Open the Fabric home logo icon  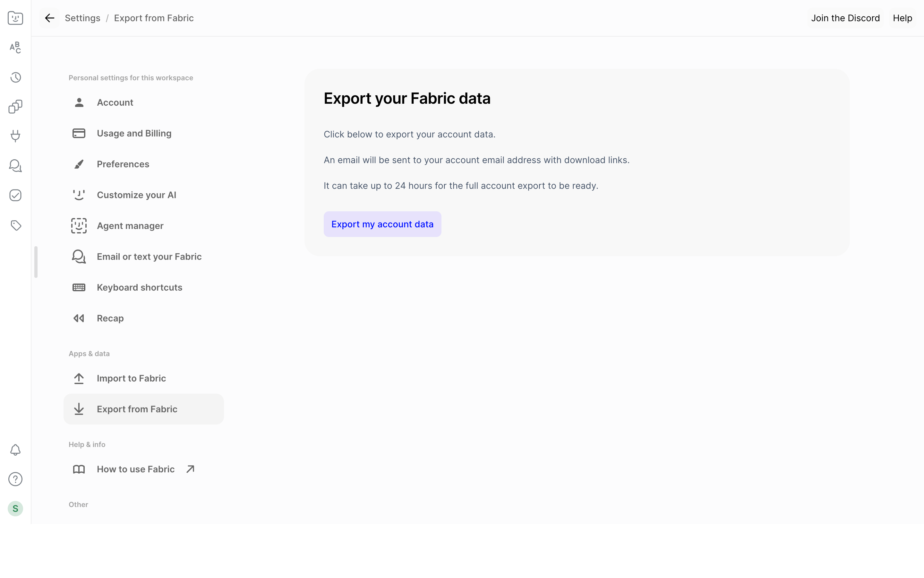15,18
